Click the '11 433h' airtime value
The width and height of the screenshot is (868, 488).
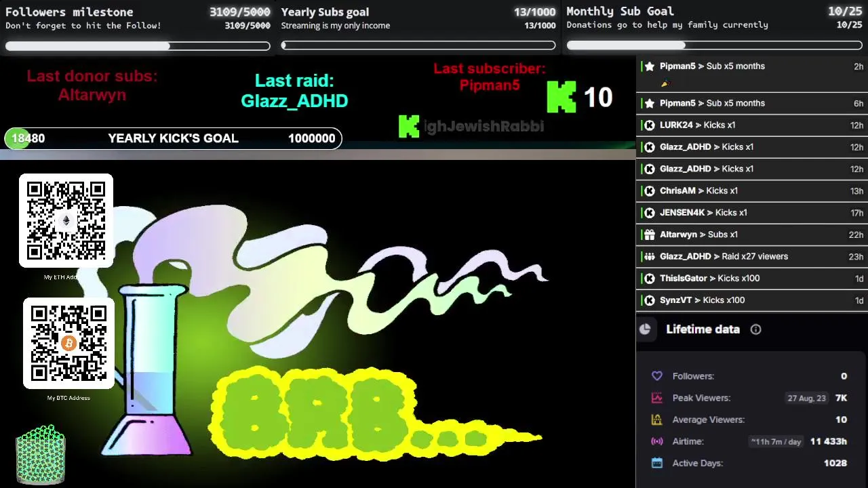click(828, 442)
